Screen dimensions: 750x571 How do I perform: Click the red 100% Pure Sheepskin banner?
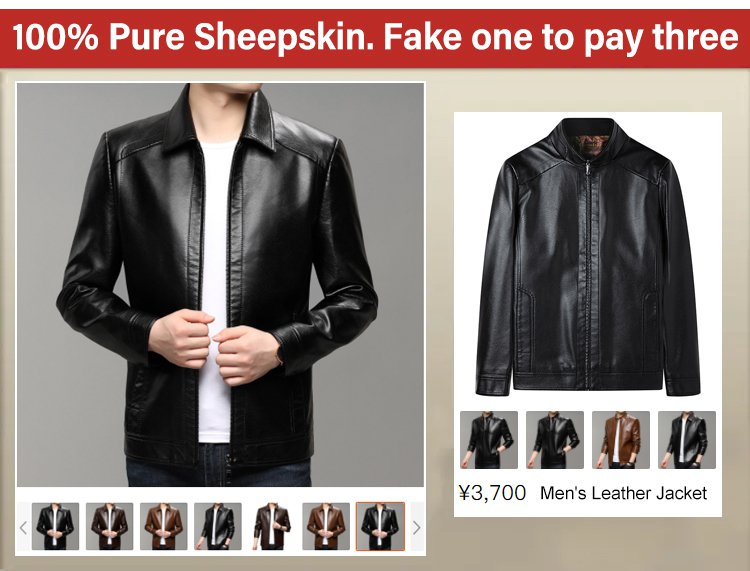pos(375,38)
